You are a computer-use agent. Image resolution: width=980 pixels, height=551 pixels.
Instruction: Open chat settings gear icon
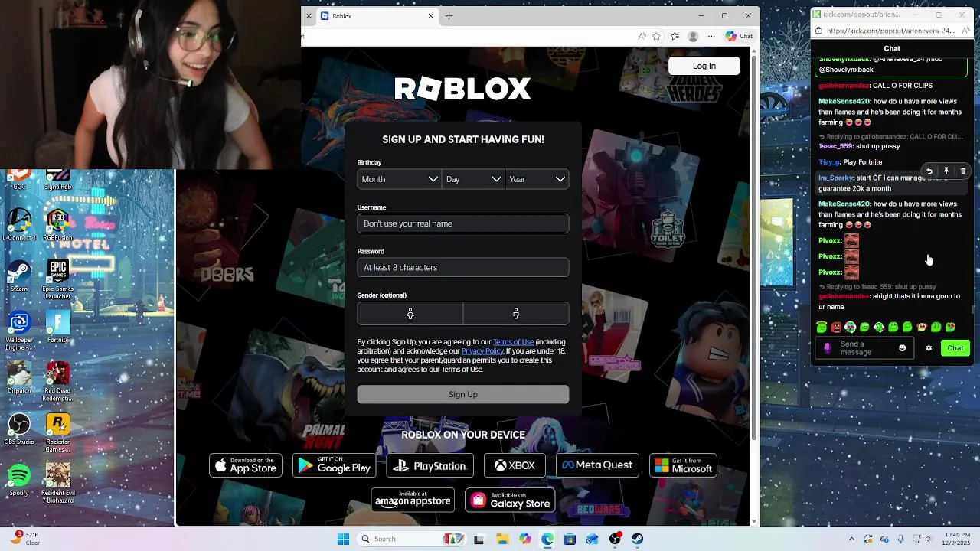coord(929,348)
